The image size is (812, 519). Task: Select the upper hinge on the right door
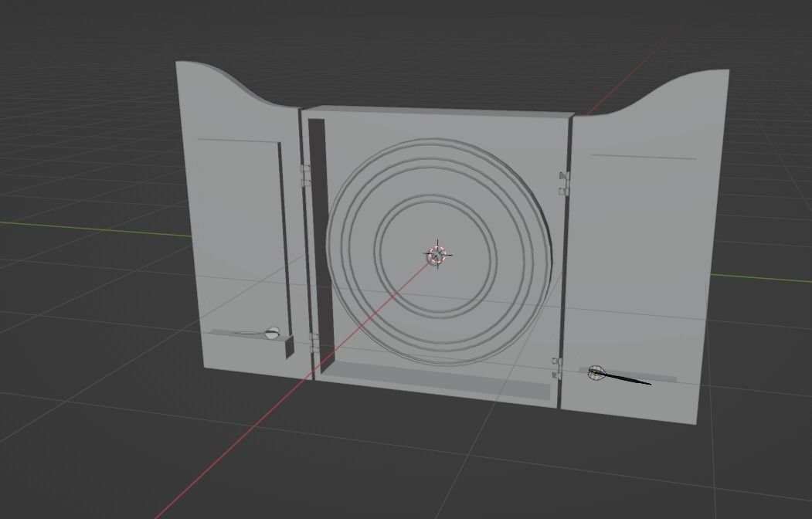coord(563,184)
